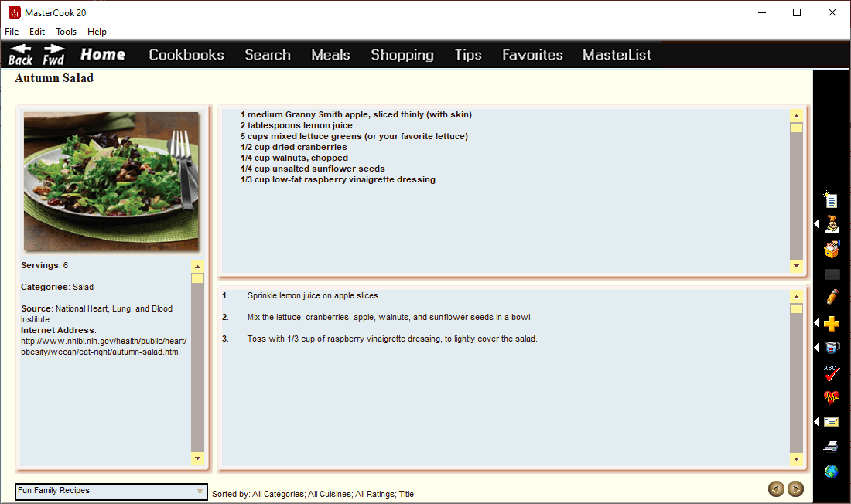Click directions panel scroll down arrow

796,459
